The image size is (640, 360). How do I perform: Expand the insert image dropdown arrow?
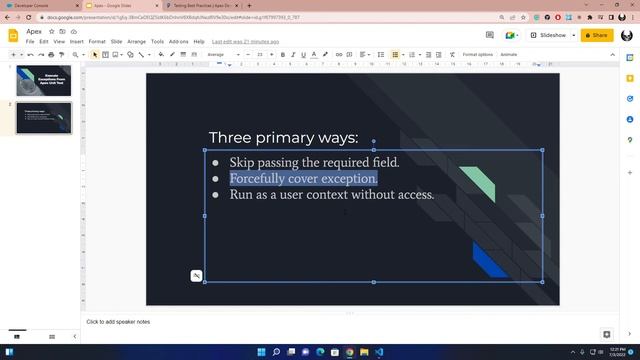pos(122,55)
